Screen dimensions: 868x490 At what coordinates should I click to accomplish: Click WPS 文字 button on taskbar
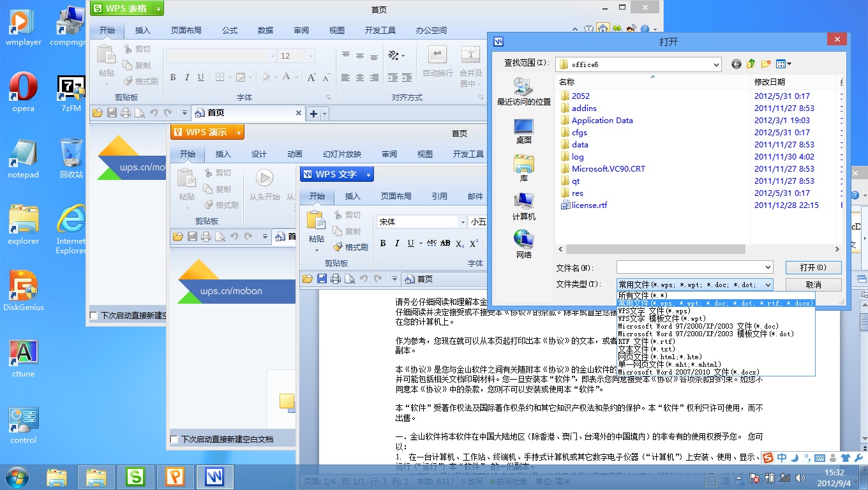[214, 477]
